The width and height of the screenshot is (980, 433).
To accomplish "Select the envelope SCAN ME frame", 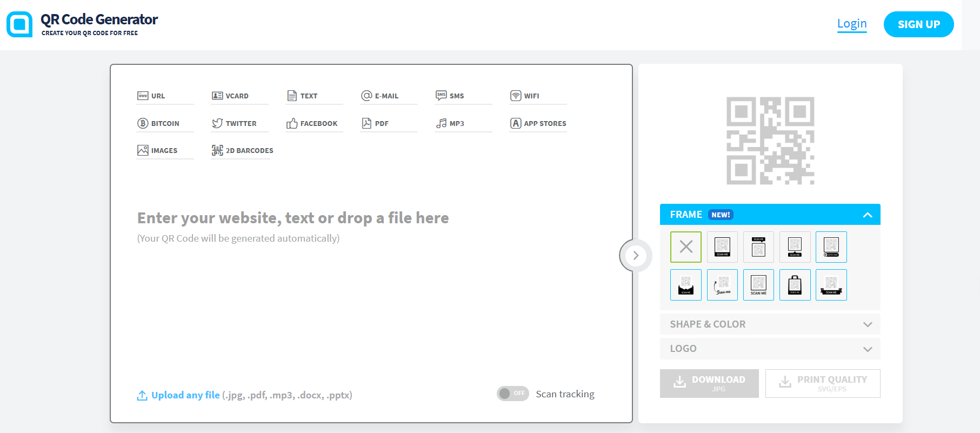I will point(686,285).
